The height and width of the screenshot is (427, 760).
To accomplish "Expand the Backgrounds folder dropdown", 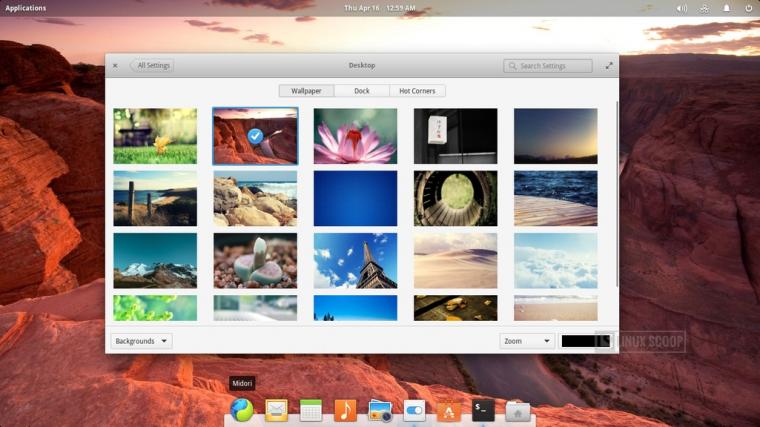I will pos(141,341).
